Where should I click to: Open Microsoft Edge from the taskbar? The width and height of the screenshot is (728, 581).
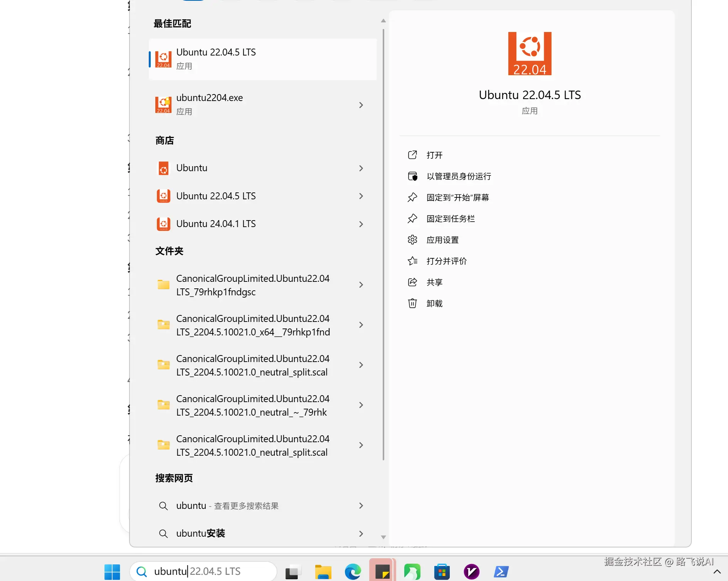click(353, 571)
